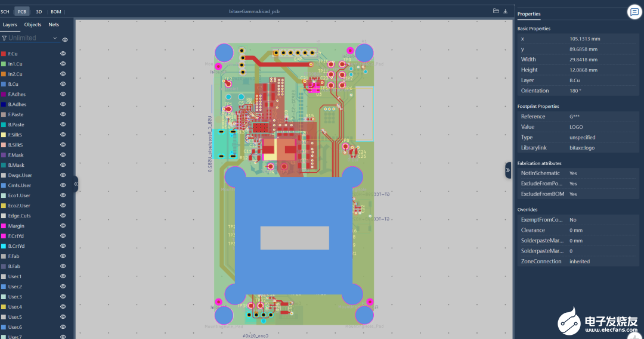
Task: Toggle F.Fab layer visibility
Action: tap(63, 256)
